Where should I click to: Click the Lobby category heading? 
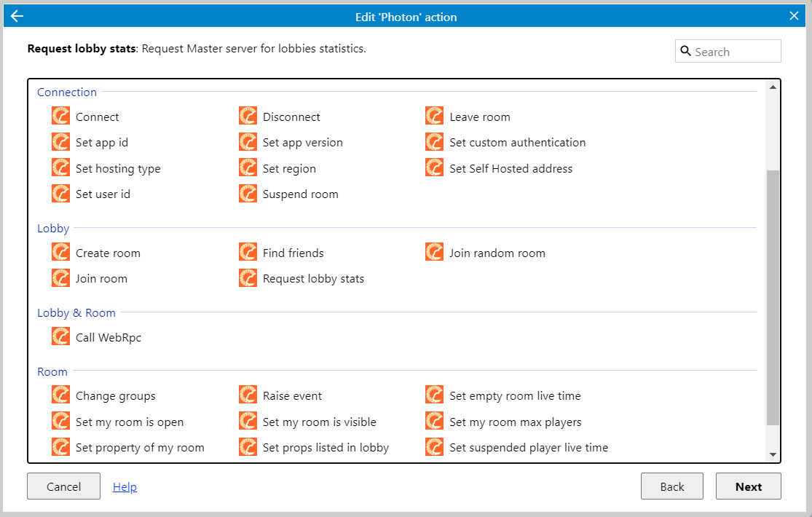coord(53,229)
